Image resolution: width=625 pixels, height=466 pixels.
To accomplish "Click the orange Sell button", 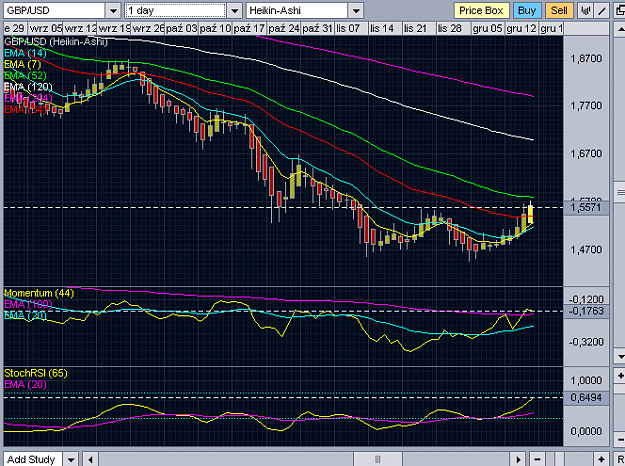I will 559,11.
